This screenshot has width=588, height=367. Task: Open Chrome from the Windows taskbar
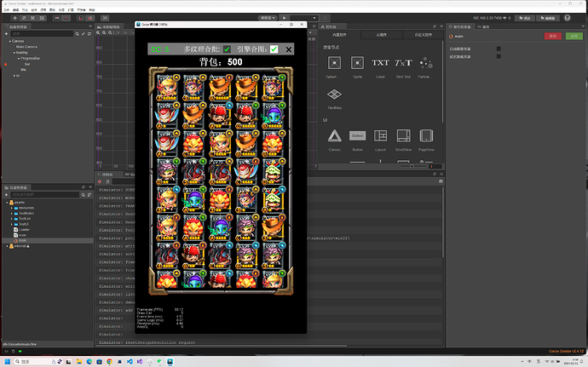pyautogui.click(x=109, y=362)
